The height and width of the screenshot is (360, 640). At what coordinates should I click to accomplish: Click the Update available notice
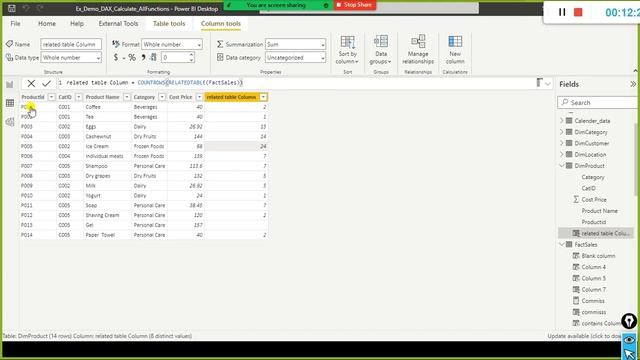click(x=584, y=336)
